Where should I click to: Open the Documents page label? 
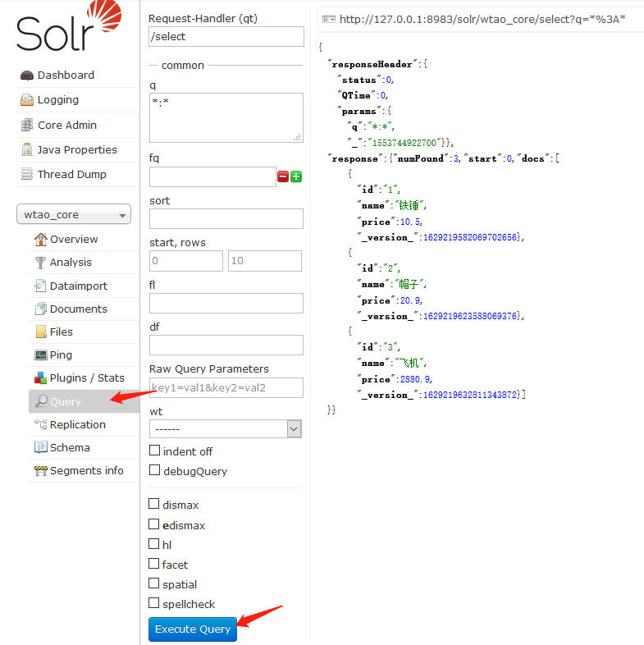(79, 309)
